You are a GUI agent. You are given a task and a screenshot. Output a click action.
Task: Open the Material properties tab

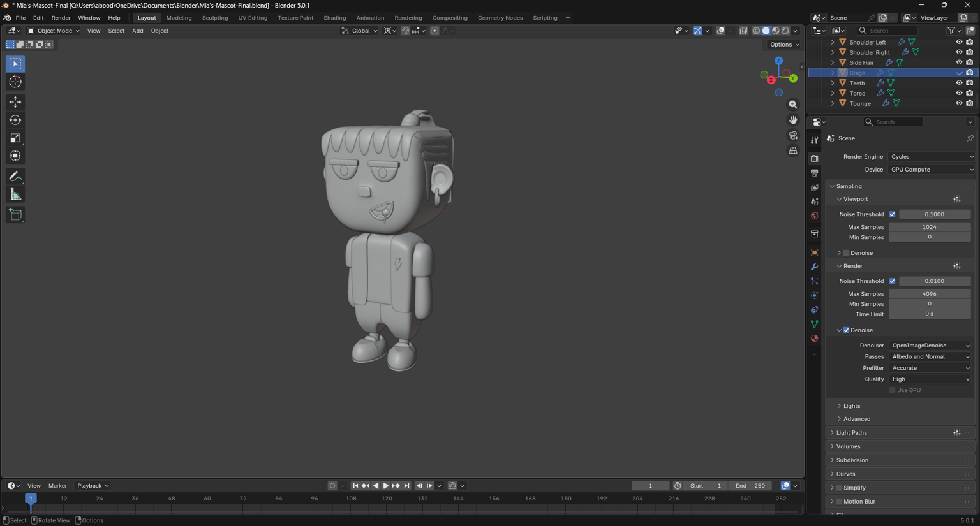tap(815, 339)
